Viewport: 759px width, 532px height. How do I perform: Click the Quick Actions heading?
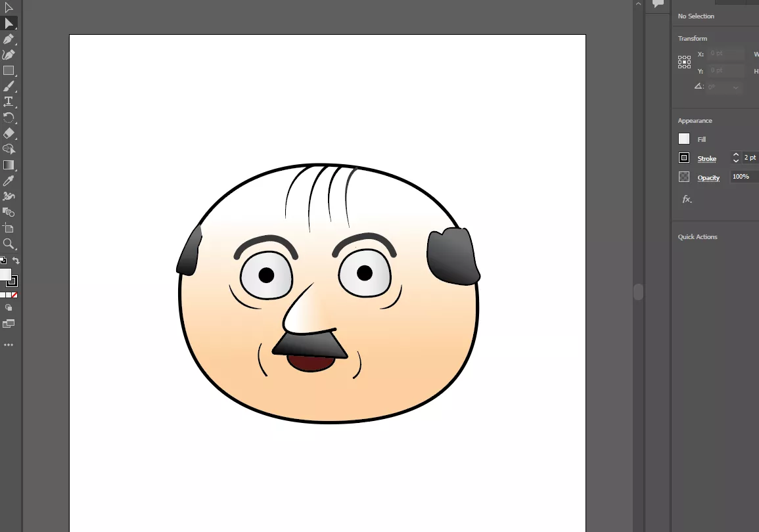[697, 236]
